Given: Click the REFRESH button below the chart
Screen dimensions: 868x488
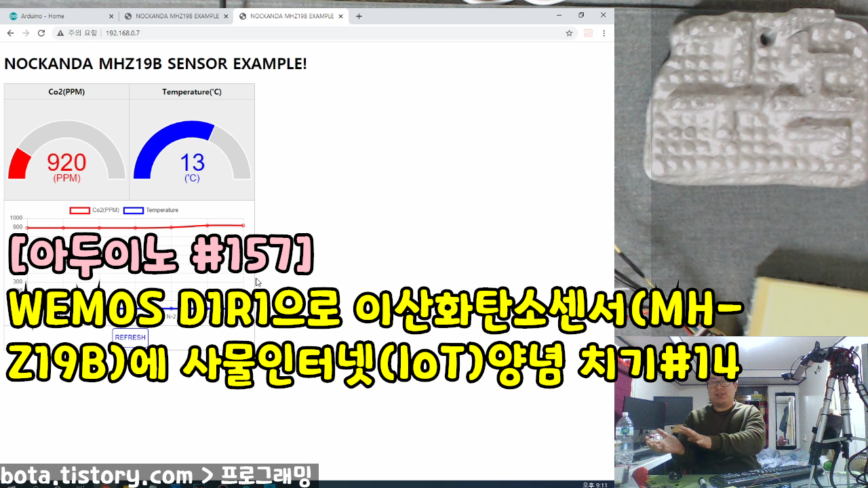Looking at the screenshot, I should point(130,337).
